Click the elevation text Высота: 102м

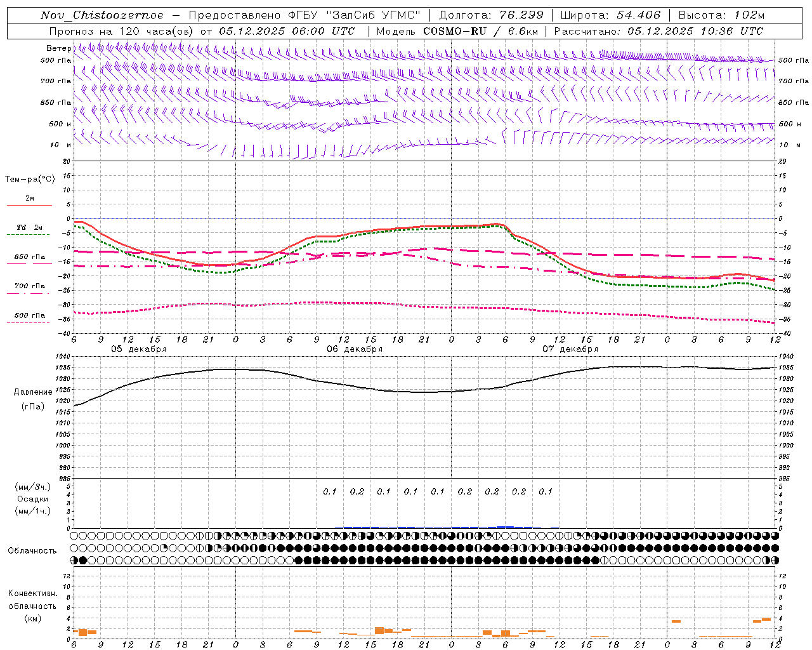(x=721, y=15)
